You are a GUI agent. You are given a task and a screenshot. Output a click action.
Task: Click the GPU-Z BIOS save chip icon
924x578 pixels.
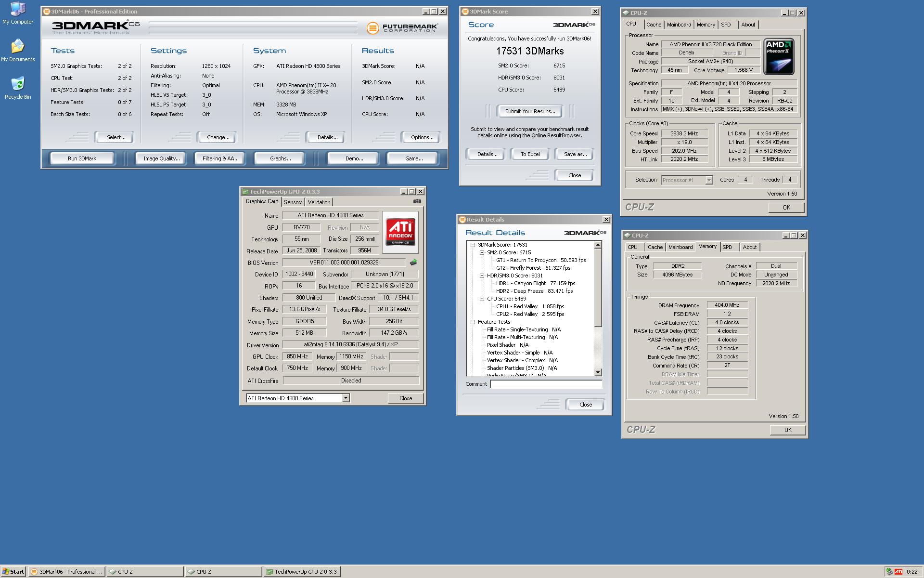pos(413,263)
